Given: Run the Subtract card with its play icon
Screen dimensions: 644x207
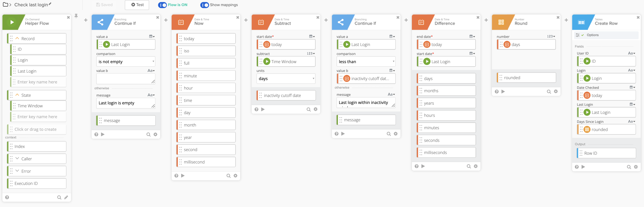Looking at the screenshot, I should 263,109.
